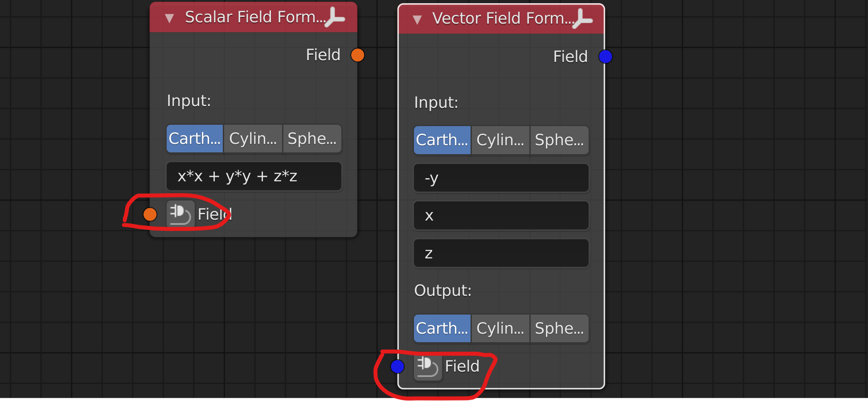Select Carthesian output on Vector Field node
The image size is (868, 401).
click(442, 329)
